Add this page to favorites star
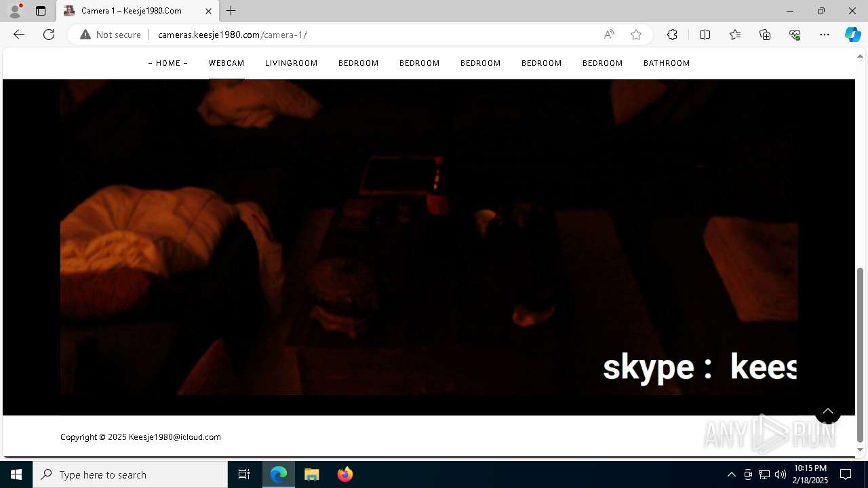Image resolution: width=868 pixels, height=488 pixels. (x=636, y=35)
